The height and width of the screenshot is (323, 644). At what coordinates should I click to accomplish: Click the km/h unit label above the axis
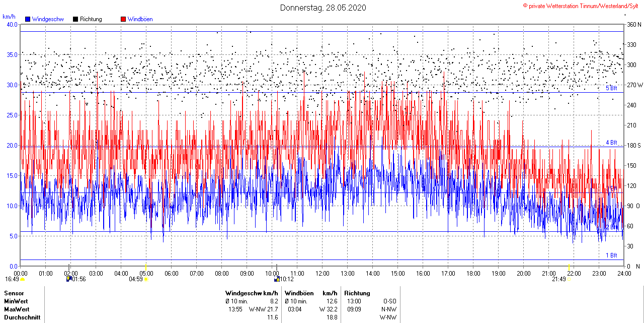pyautogui.click(x=9, y=17)
